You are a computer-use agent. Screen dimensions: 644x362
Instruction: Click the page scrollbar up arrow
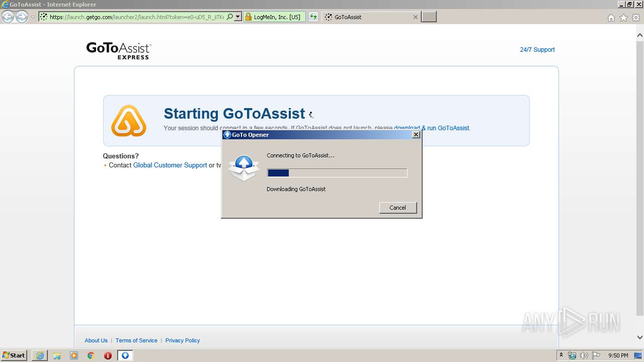click(x=639, y=35)
